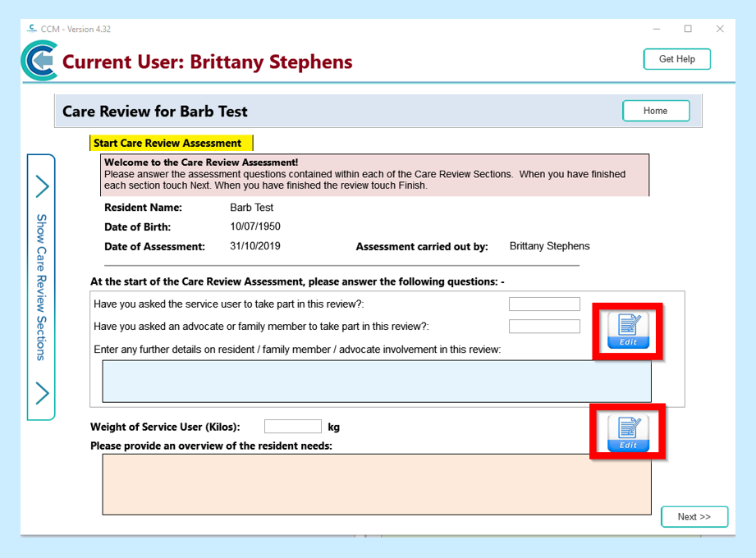Close the CCM application window

pos(720,29)
